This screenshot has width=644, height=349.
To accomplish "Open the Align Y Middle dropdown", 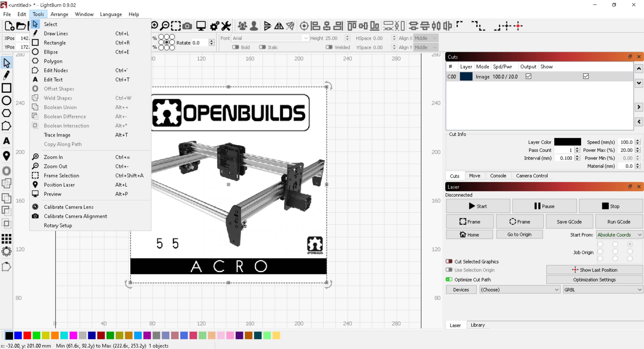I will pos(426,47).
